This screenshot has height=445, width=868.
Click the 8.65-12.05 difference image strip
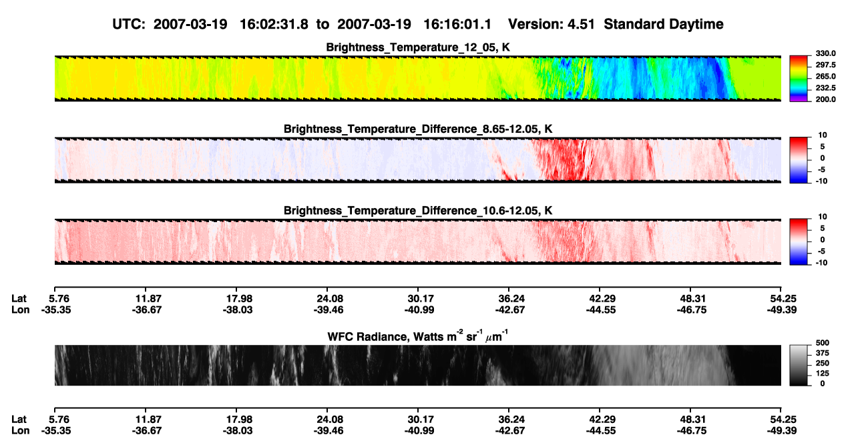tap(417, 160)
